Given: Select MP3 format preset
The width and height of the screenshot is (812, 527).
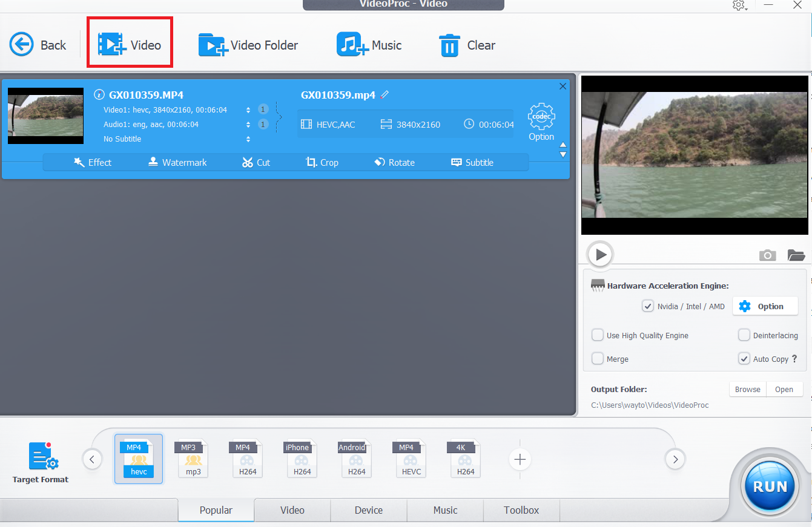Looking at the screenshot, I should pyautogui.click(x=193, y=459).
